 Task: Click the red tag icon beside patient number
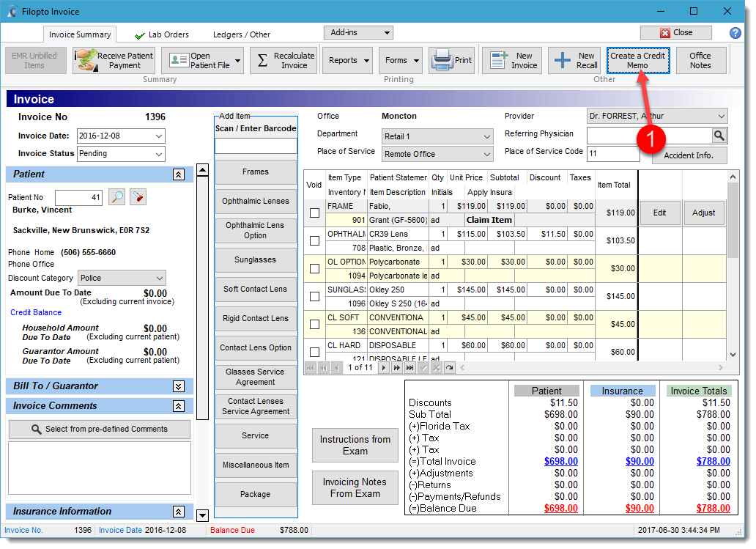click(138, 197)
